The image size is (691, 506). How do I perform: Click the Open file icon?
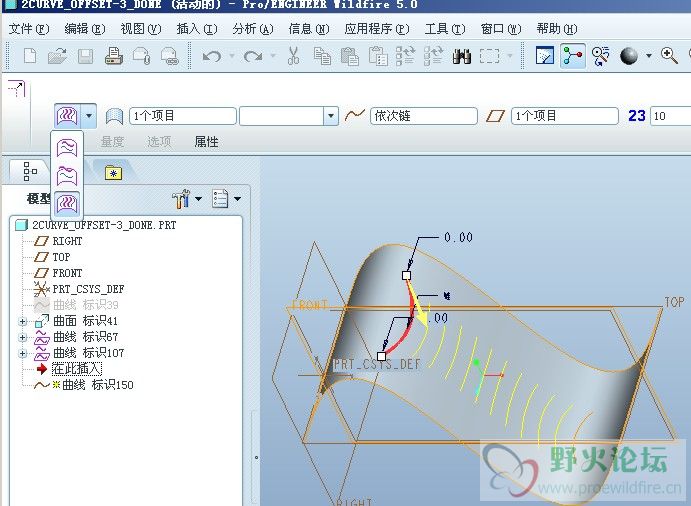[57, 56]
